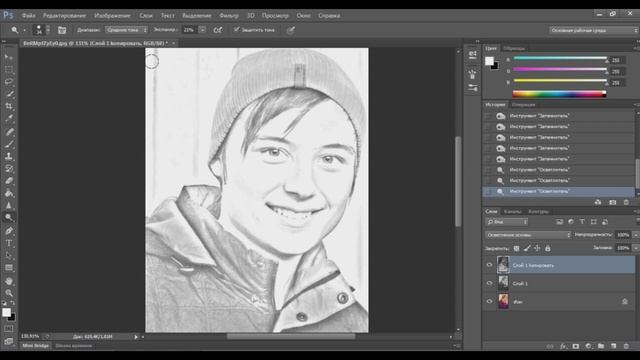Open the exposure slider arrow
Viewport: 640px width, 360px height.
(x=202, y=30)
